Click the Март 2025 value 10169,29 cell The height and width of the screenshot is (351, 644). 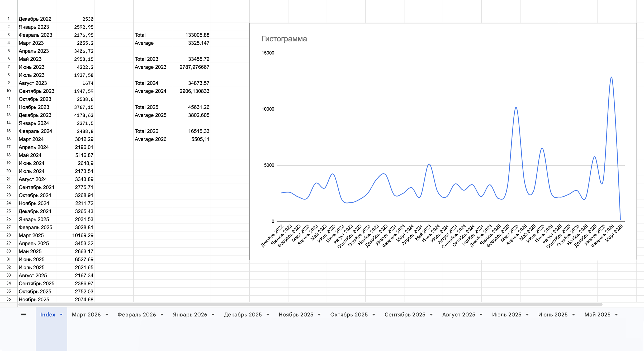pyautogui.click(x=75, y=235)
